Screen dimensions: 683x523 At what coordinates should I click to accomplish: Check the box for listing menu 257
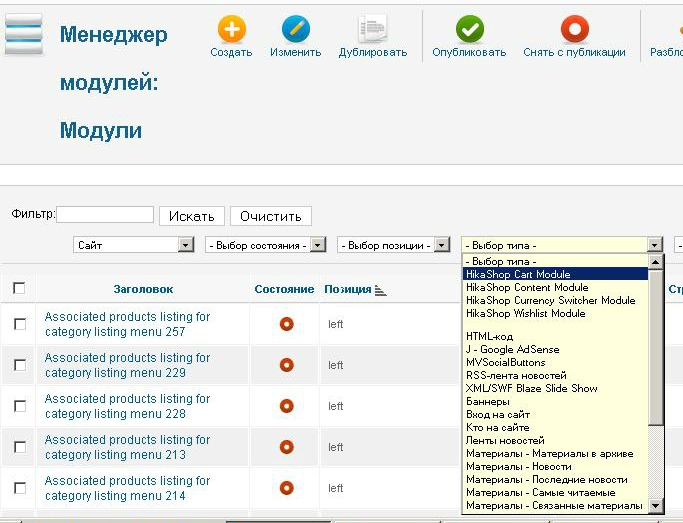[19, 324]
